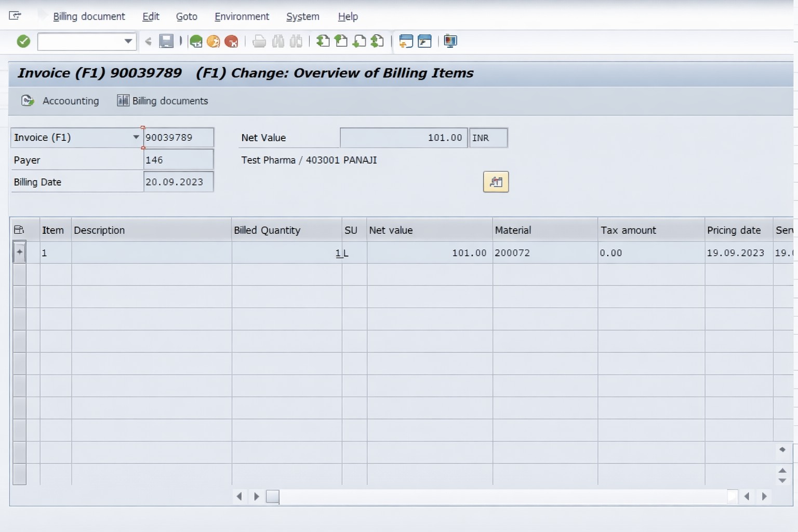Click the select-all table corner icon
This screenshot has height=532, width=798.
tap(19, 230)
